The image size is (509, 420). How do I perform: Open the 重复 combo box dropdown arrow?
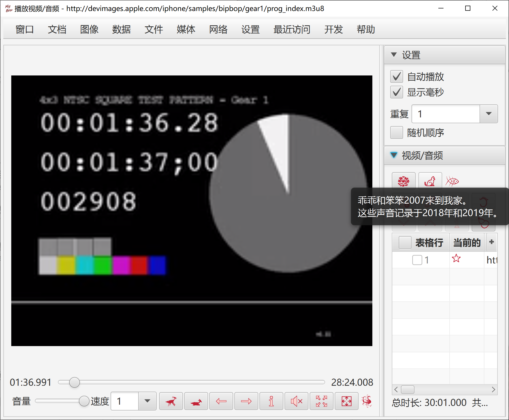coord(489,114)
